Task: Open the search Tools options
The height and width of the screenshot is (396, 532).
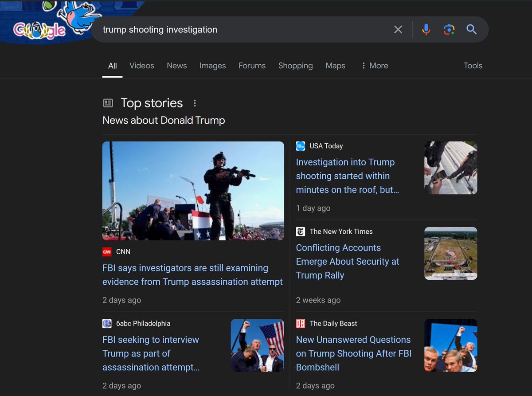Action: coord(473,66)
